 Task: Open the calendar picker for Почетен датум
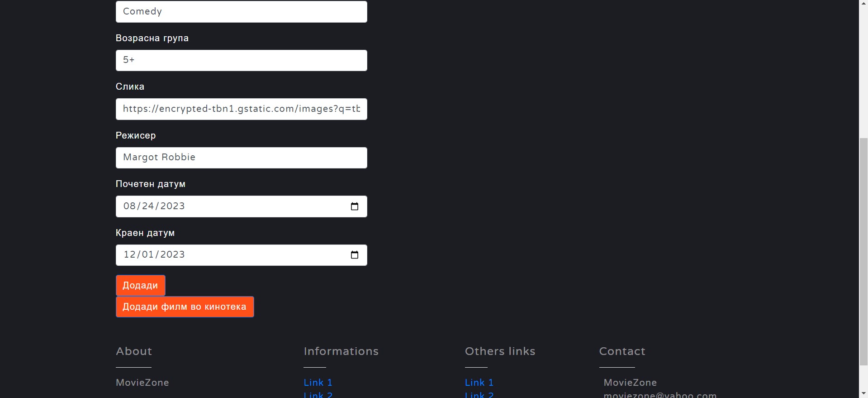355,206
